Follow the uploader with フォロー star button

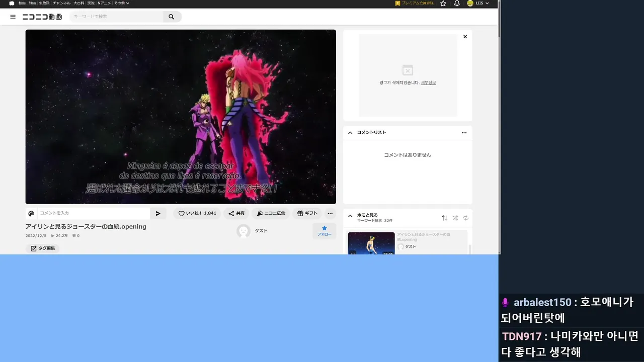click(x=324, y=231)
